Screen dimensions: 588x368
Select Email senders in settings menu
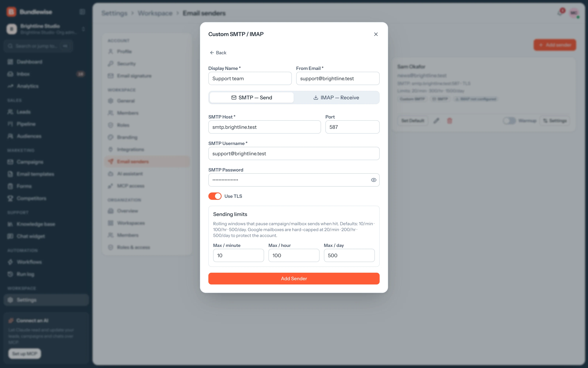coord(147,162)
